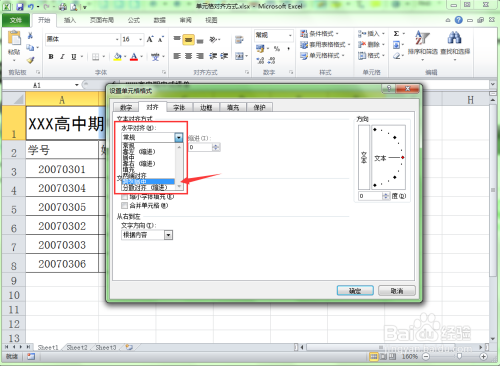The image size is (500, 366).
Task: Click the Wrap Text icon
Action: (x=239, y=40)
